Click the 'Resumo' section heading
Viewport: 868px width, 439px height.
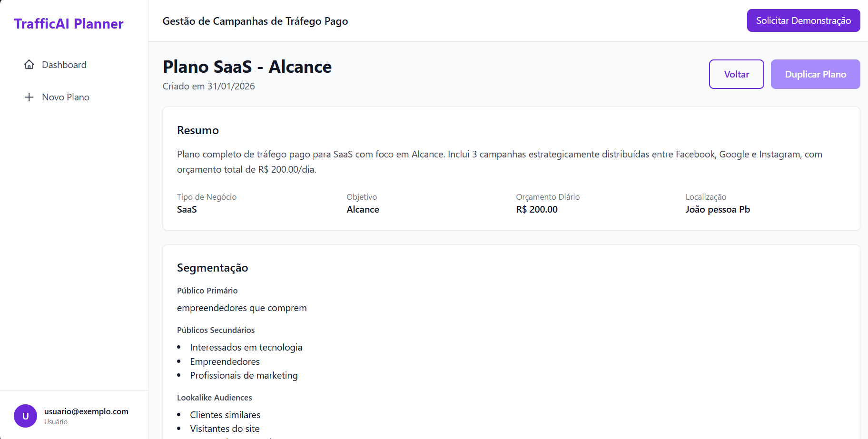coord(197,130)
